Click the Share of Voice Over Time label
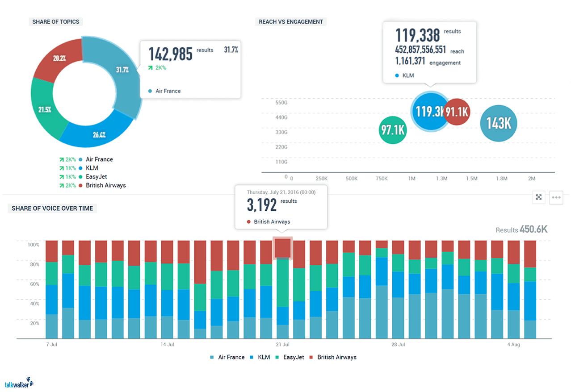 point(52,208)
